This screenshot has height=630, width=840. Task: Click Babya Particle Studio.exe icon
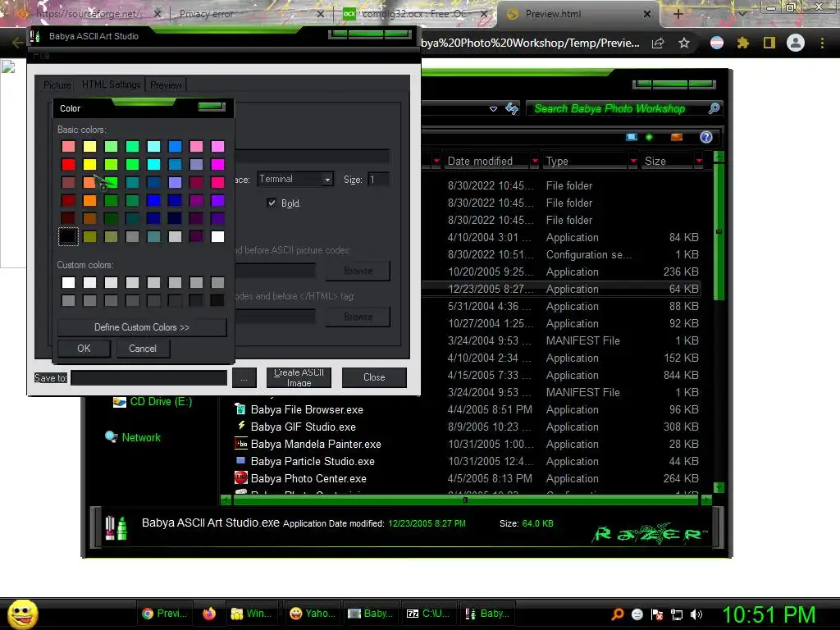240,461
